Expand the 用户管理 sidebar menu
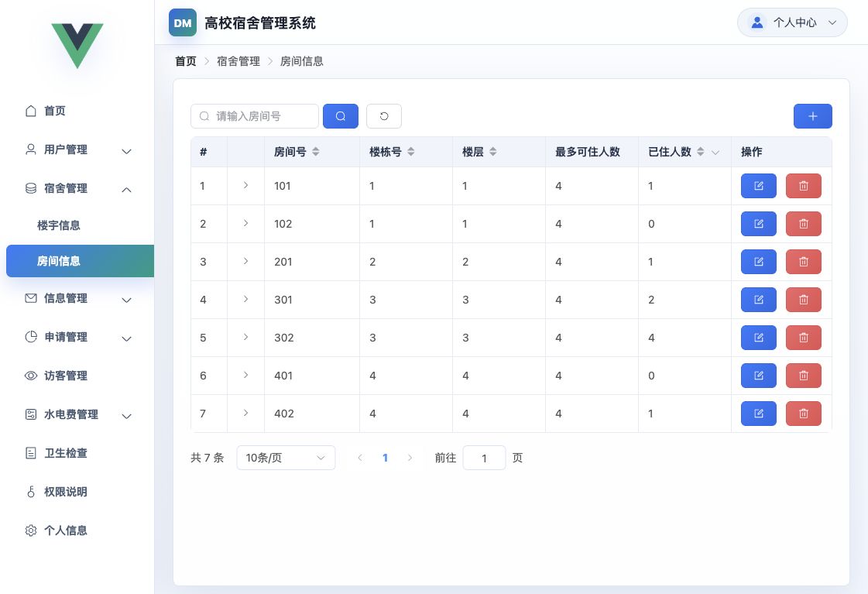The height and width of the screenshot is (594, 868). point(77,150)
